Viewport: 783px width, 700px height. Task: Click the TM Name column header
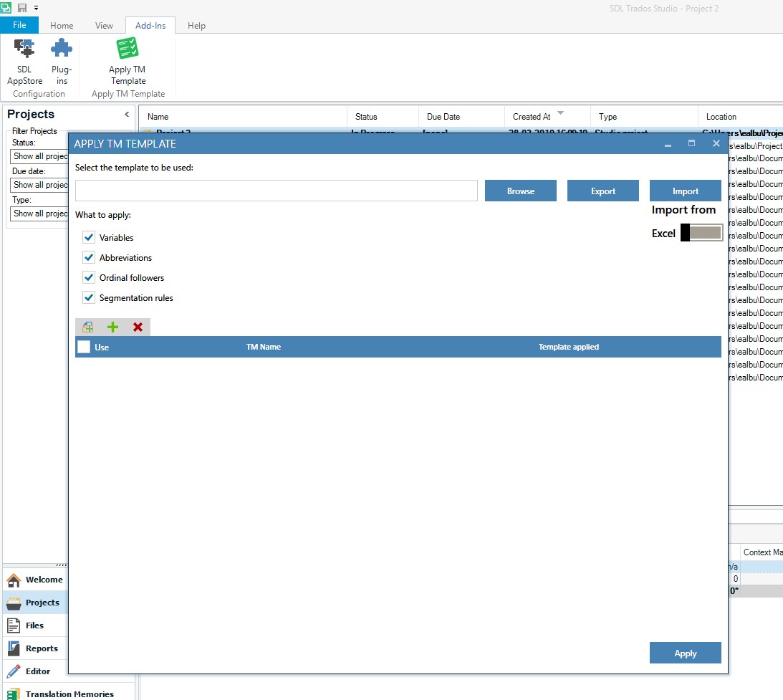263,347
